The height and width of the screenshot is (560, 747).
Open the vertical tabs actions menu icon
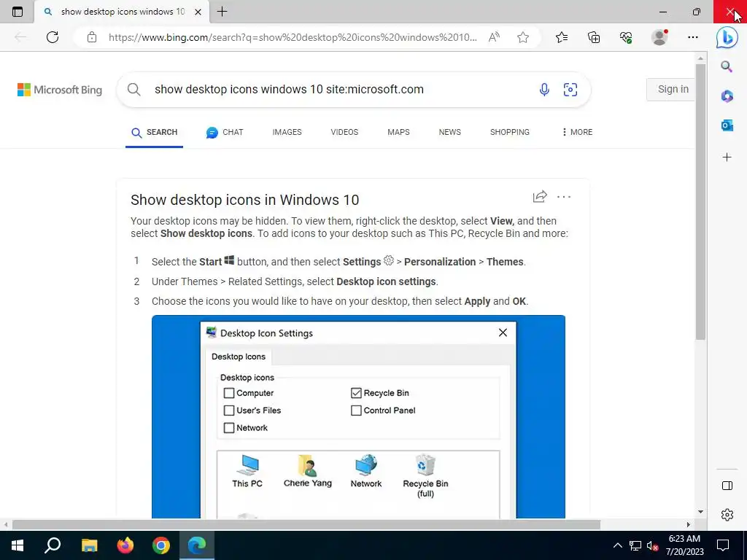[x=18, y=12]
